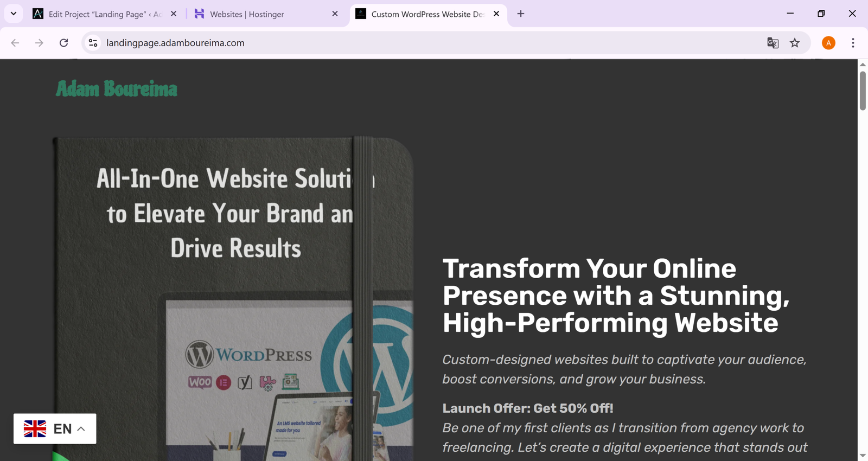Close the Websites | Hostinger tab
This screenshot has height=461, width=868.
(335, 14)
